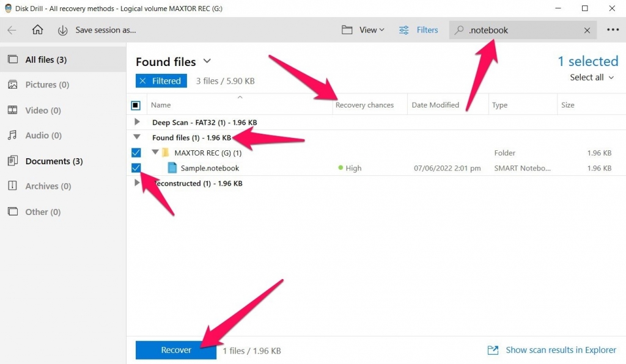Open the Filters panel
Viewport: 626px width, 364px height.
pos(419,29)
